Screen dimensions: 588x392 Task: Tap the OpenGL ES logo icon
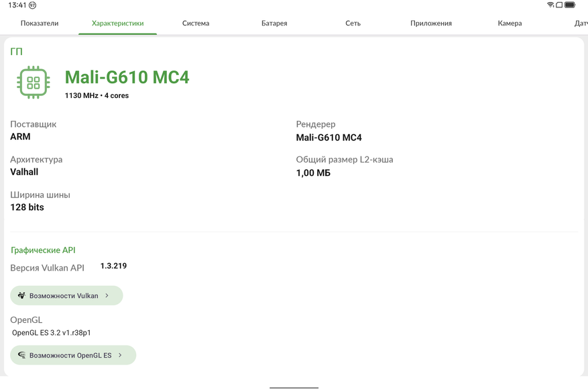pyautogui.click(x=21, y=355)
